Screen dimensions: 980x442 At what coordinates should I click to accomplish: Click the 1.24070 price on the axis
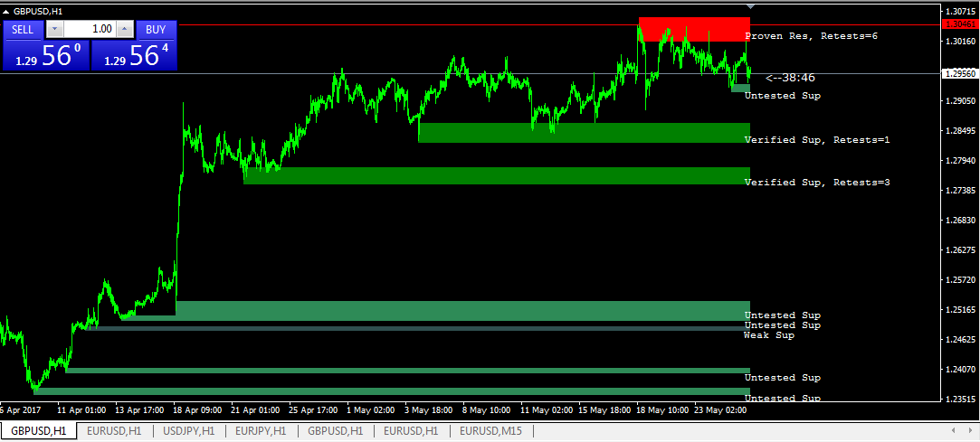click(960, 370)
